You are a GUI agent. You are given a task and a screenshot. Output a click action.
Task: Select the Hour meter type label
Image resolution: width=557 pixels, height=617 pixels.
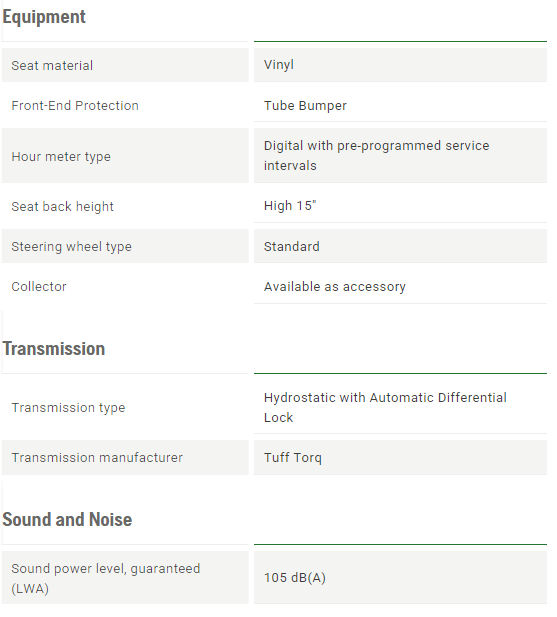click(61, 157)
